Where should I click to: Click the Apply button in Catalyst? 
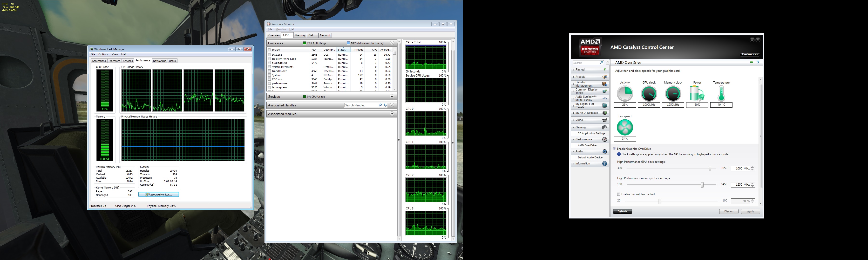[750, 212]
